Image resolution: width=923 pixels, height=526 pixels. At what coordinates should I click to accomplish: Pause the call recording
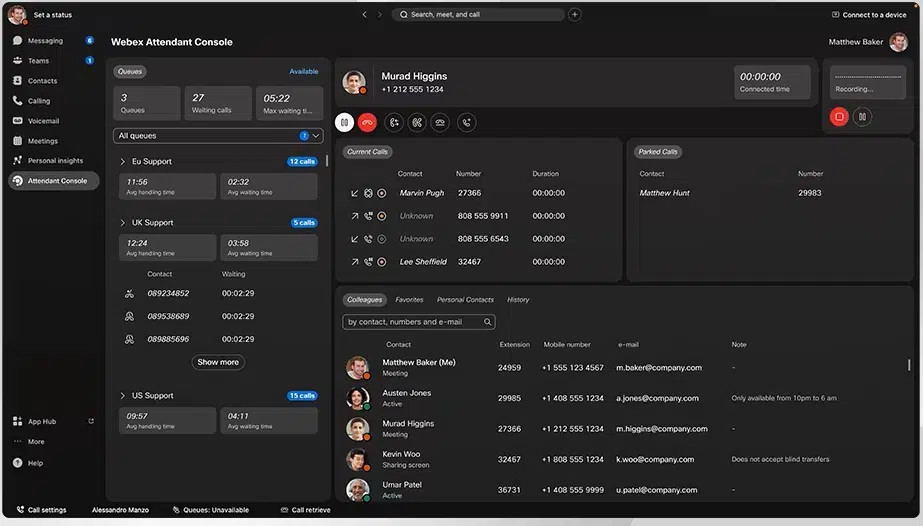click(862, 117)
